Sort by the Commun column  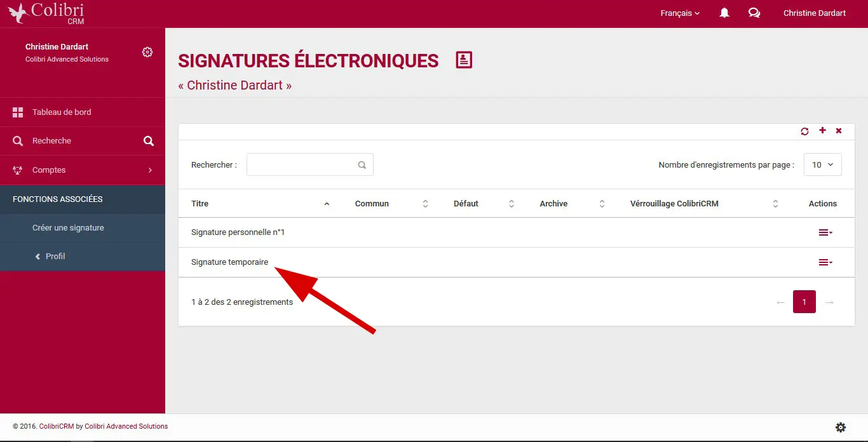click(x=392, y=204)
